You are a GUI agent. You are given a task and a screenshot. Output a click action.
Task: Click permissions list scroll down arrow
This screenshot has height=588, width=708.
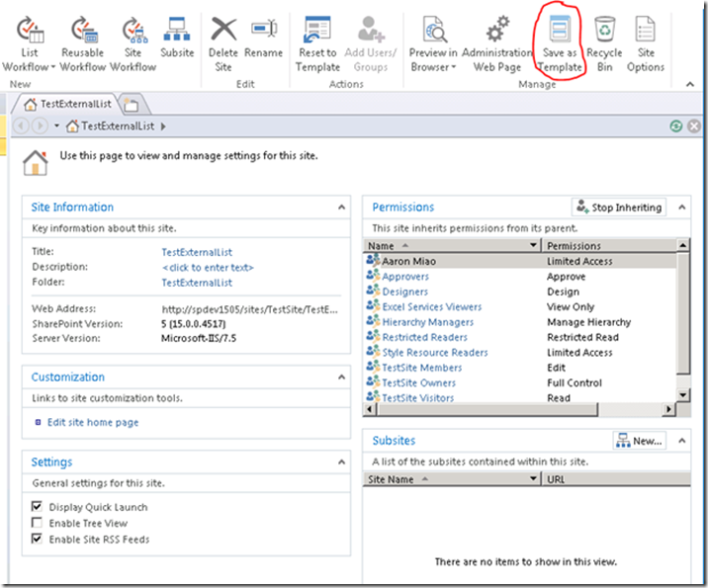point(683,395)
